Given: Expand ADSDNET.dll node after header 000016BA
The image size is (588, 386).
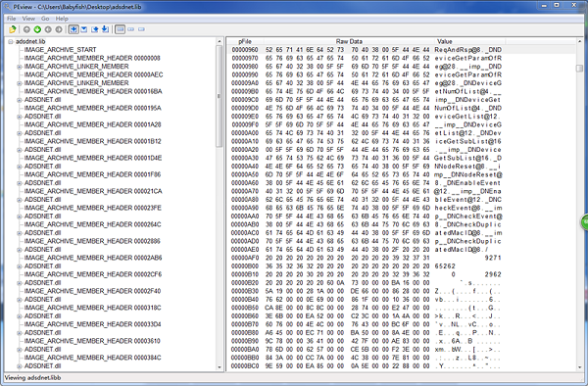Looking at the screenshot, I should point(20,100).
